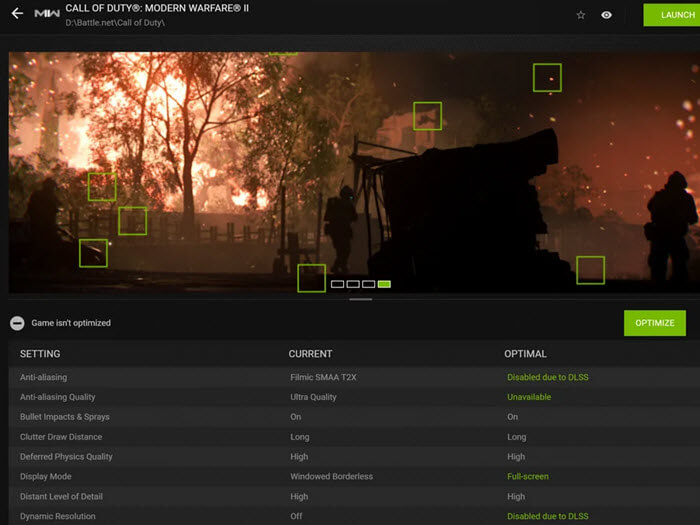Image resolution: width=700 pixels, height=525 pixels.
Task: Select Bullet Impacts & Sprays row
Action: (x=354, y=417)
